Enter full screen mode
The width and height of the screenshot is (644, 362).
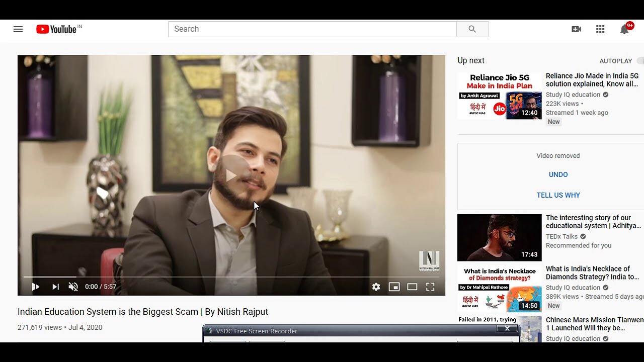pos(430,287)
